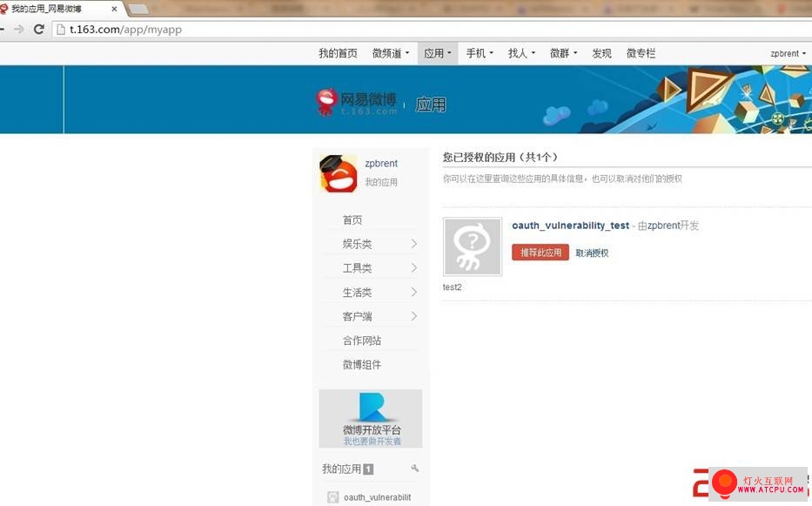Expand the 生活类 category chevron
This screenshot has height=506, width=812.
(x=414, y=293)
